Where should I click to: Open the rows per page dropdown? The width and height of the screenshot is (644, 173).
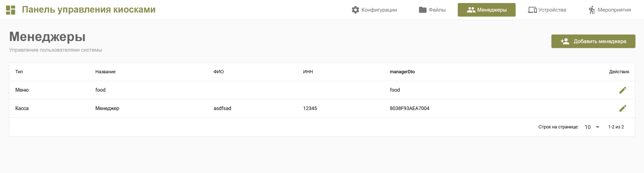pyautogui.click(x=592, y=127)
